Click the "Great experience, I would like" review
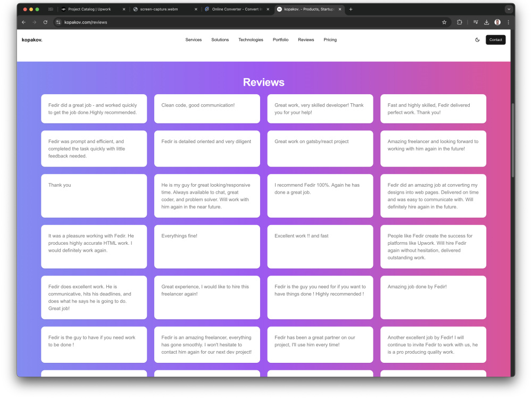532x399 pixels. pos(207,297)
